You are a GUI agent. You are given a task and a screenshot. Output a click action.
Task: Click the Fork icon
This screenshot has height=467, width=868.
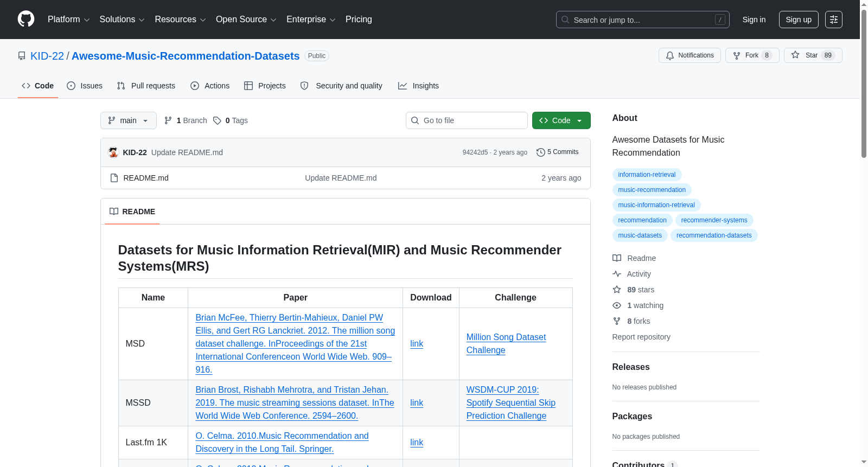[x=737, y=55]
